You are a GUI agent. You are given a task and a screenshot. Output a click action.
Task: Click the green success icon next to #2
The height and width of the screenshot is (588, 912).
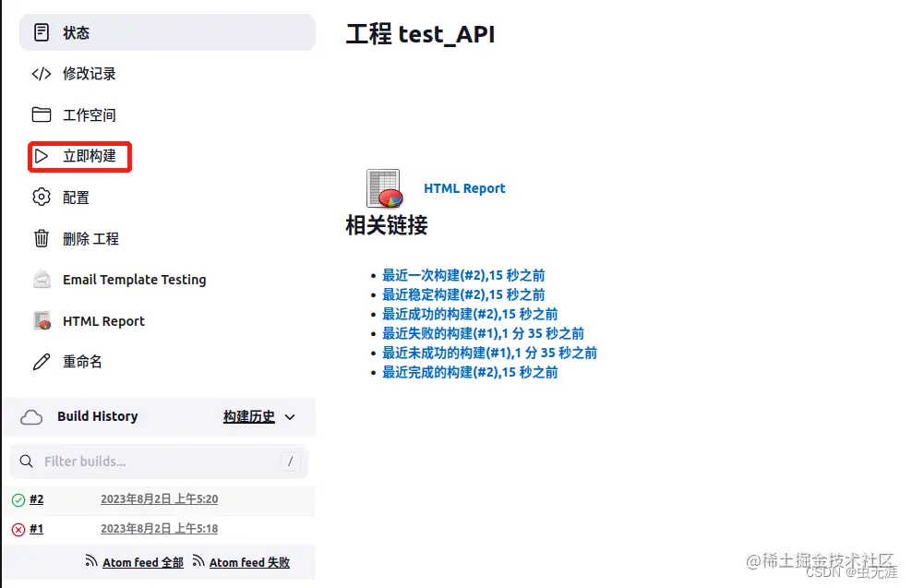pos(18,499)
